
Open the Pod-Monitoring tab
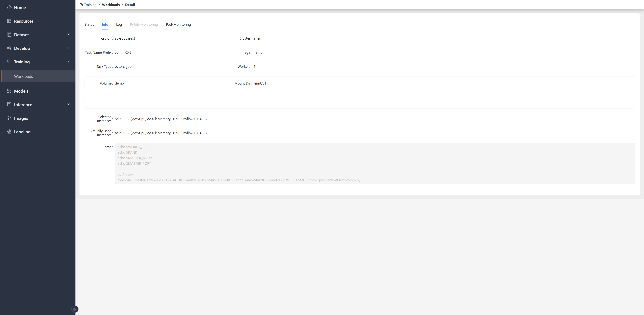coord(178,24)
